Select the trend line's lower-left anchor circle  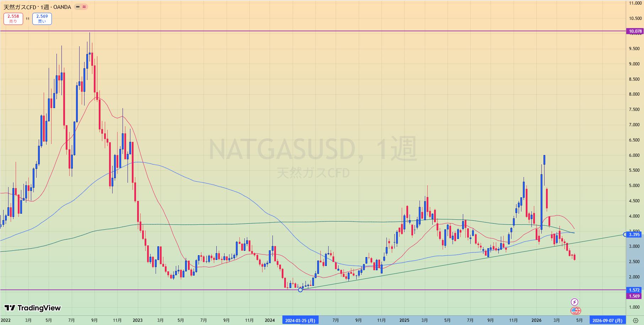(300, 290)
